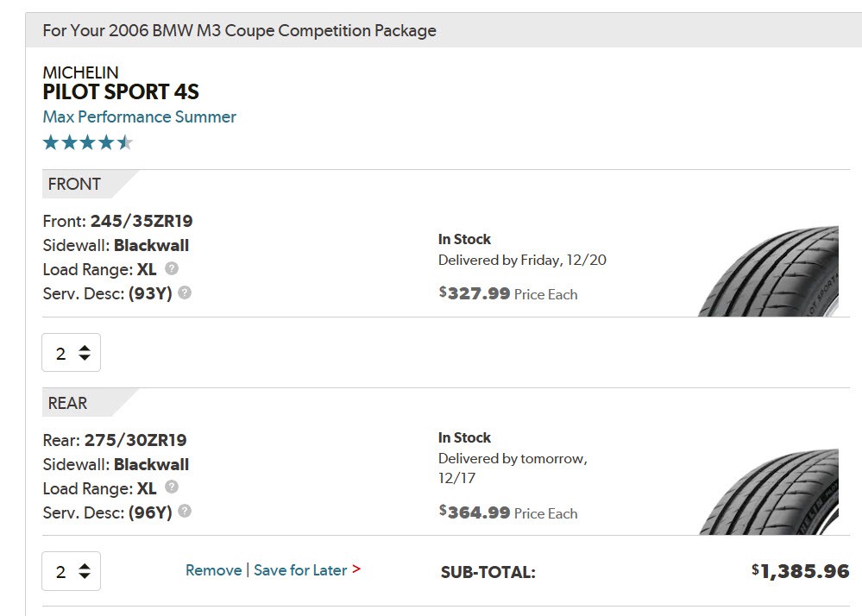The width and height of the screenshot is (862, 616).
Task: Open the rear tire quantity selector
Action: coord(72,571)
